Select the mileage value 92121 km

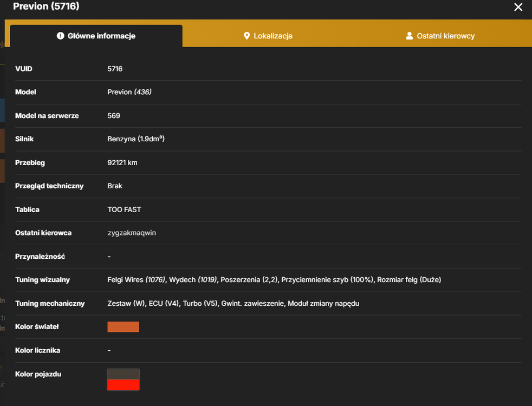(122, 163)
